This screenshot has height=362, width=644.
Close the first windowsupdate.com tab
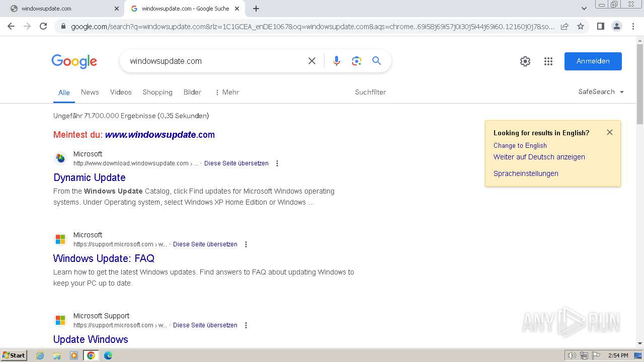pos(117,9)
